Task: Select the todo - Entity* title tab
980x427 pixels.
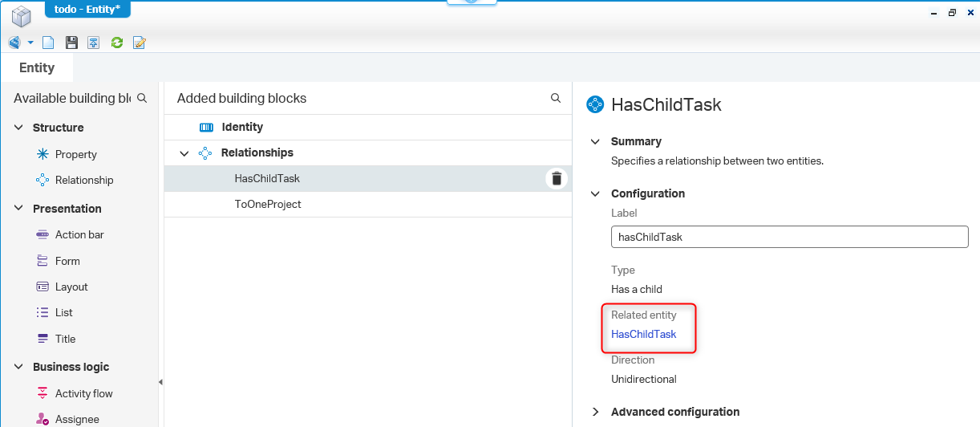Action: 87,9
